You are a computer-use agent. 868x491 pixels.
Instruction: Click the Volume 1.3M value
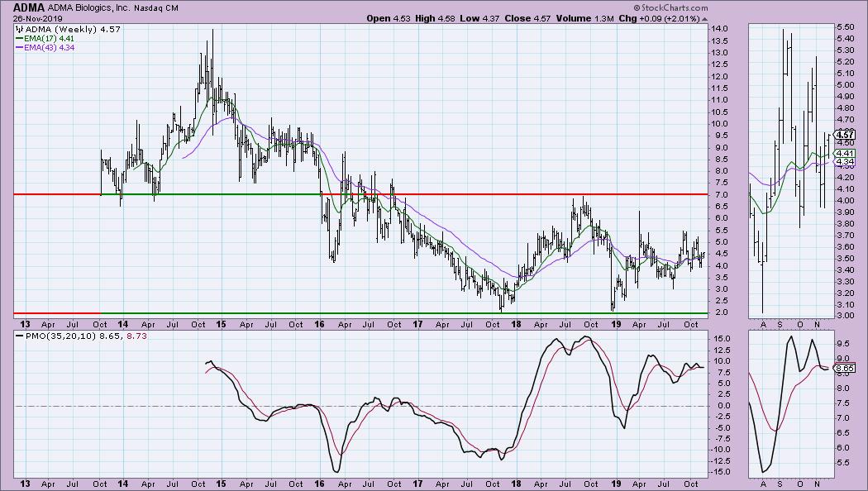[x=585, y=18]
